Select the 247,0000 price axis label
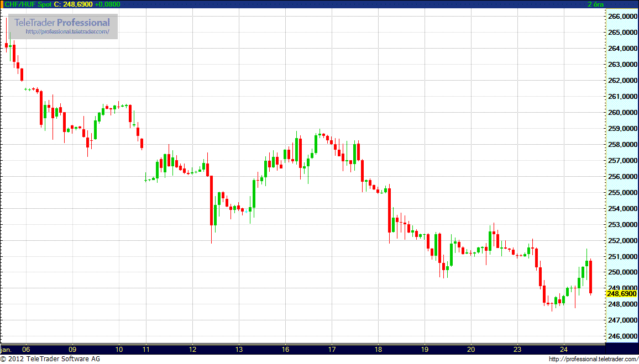This screenshot has height=364, width=639. coord(622,321)
